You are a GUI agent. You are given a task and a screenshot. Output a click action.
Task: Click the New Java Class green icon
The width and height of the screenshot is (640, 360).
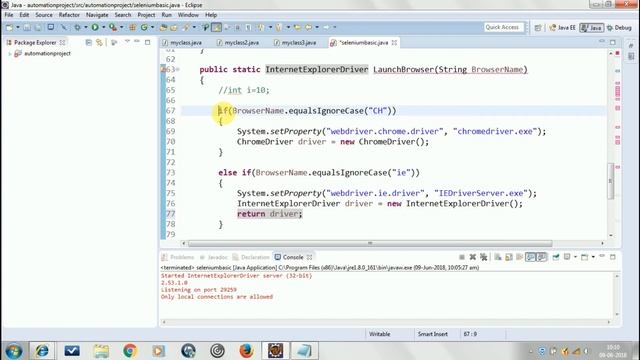click(x=144, y=27)
